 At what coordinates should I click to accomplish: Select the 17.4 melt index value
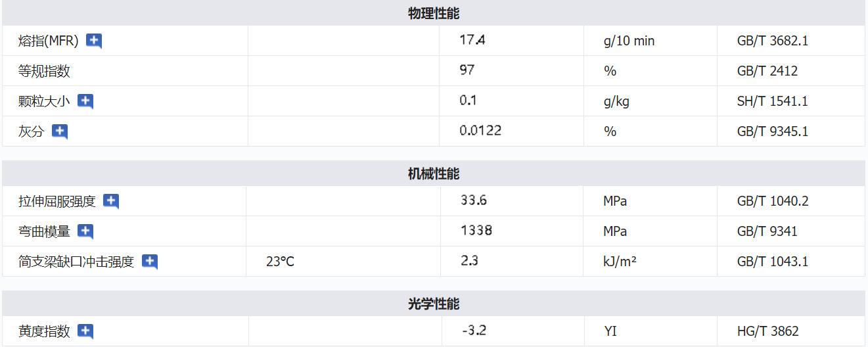click(x=472, y=40)
